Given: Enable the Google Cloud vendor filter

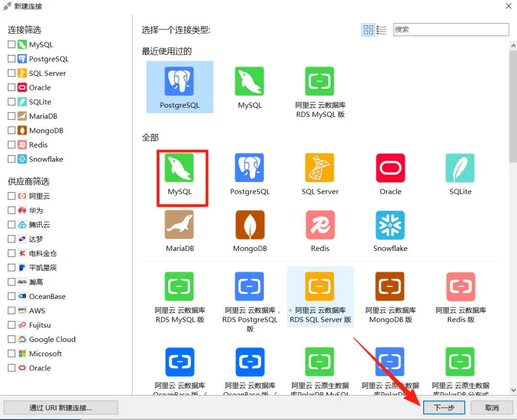Looking at the screenshot, I should pyautogui.click(x=11, y=339).
